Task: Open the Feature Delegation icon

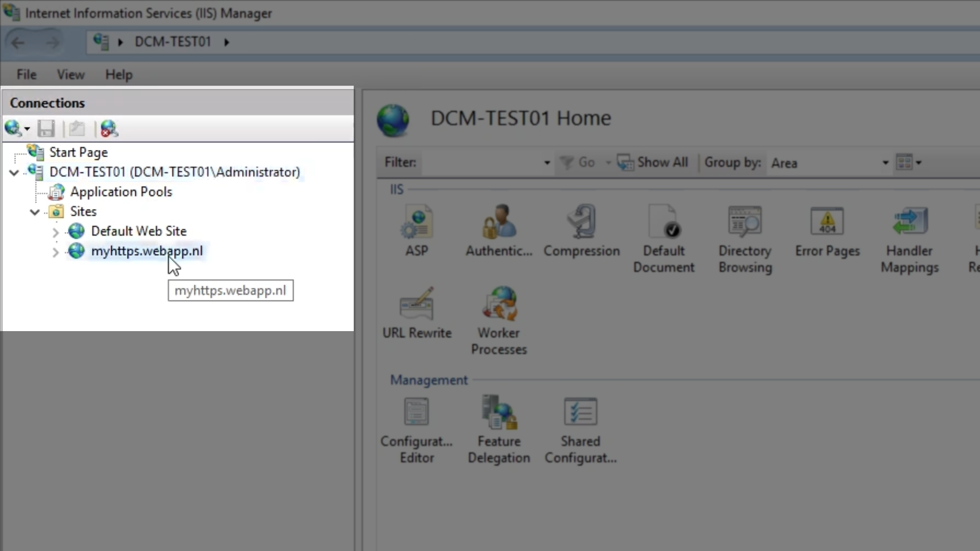Action: coord(499,412)
